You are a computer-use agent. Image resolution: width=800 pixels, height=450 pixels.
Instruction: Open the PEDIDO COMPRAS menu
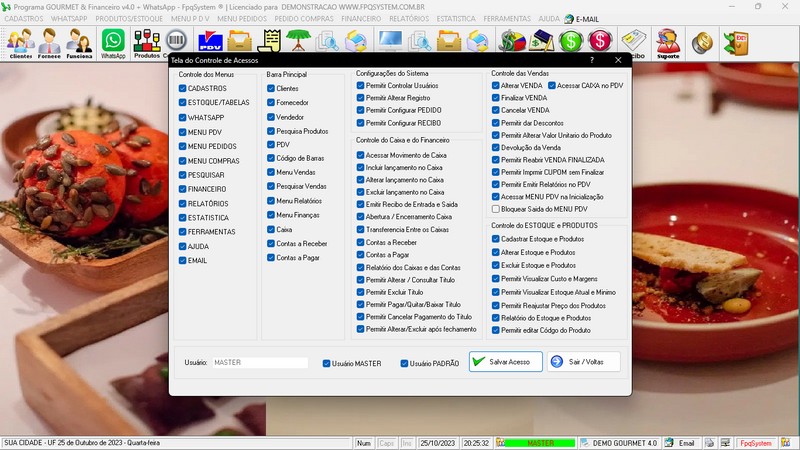pos(304,19)
